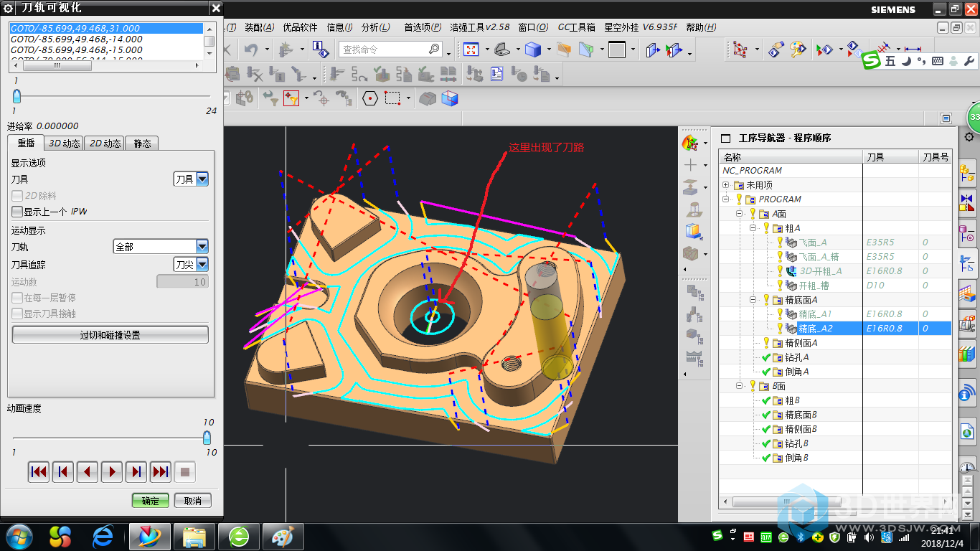Screen dimensions: 980x551
Task: Click the 取消 button
Action: pyautogui.click(x=192, y=501)
